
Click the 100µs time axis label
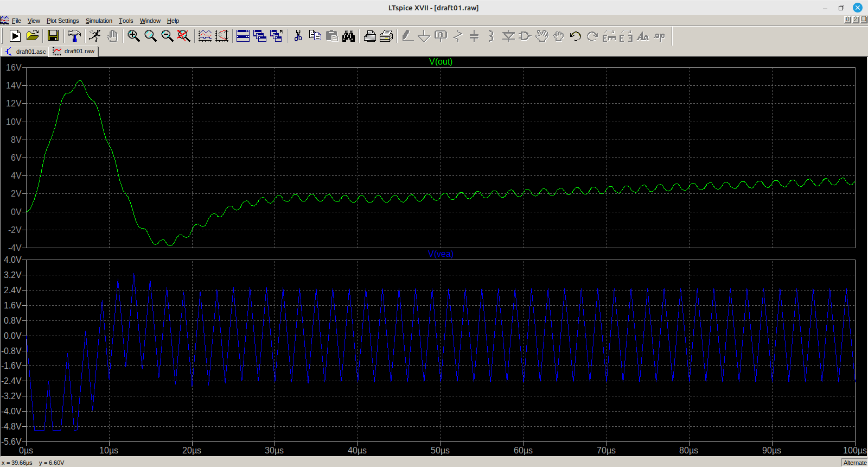(x=855, y=450)
